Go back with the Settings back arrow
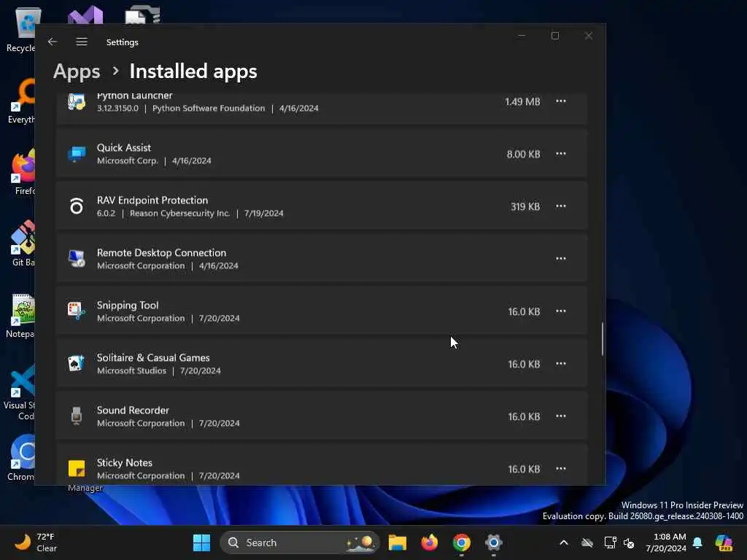This screenshot has width=747, height=560. (x=53, y=42)
